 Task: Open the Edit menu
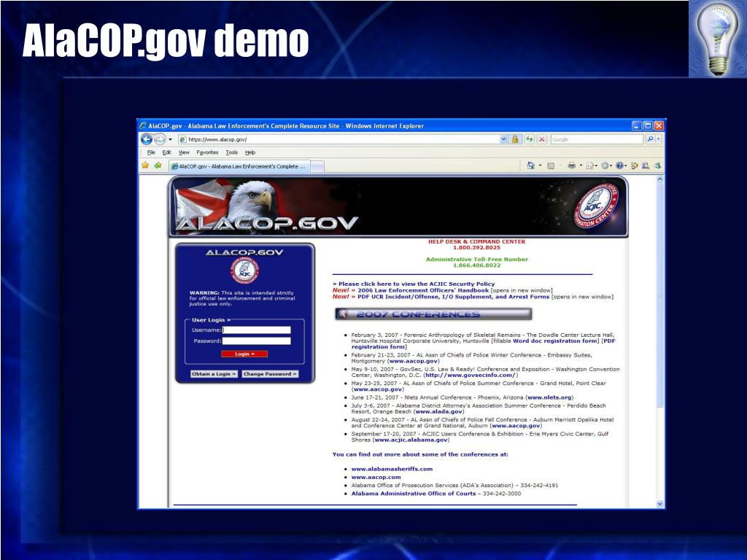click(x=166, y=152)
